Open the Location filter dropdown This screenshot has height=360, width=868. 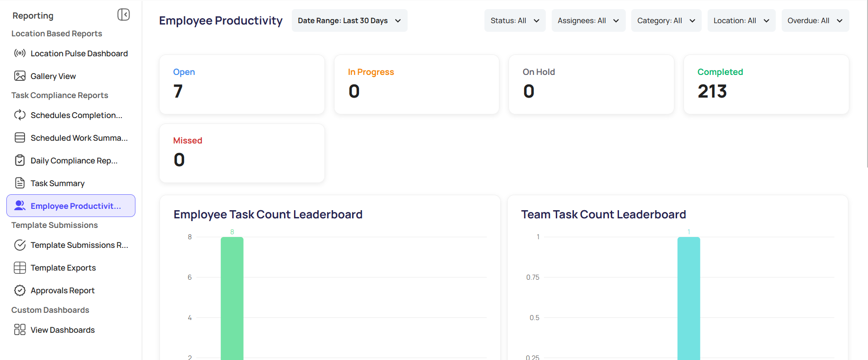click(x=741, y=20)
